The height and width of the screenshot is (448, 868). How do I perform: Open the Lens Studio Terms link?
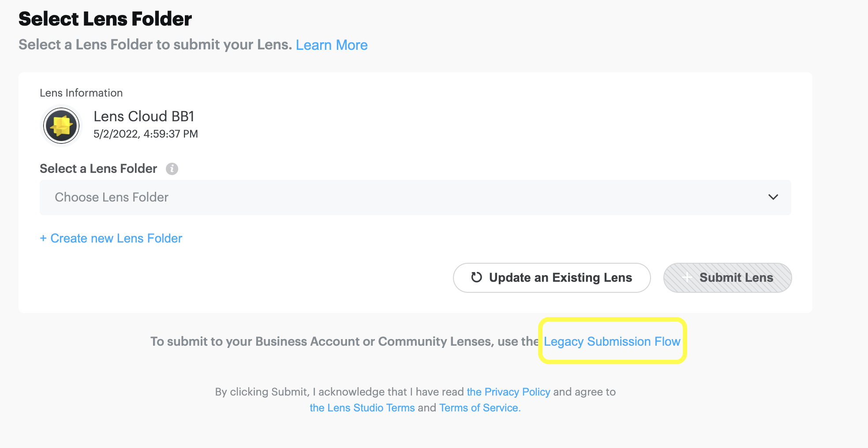coord(362,408)
